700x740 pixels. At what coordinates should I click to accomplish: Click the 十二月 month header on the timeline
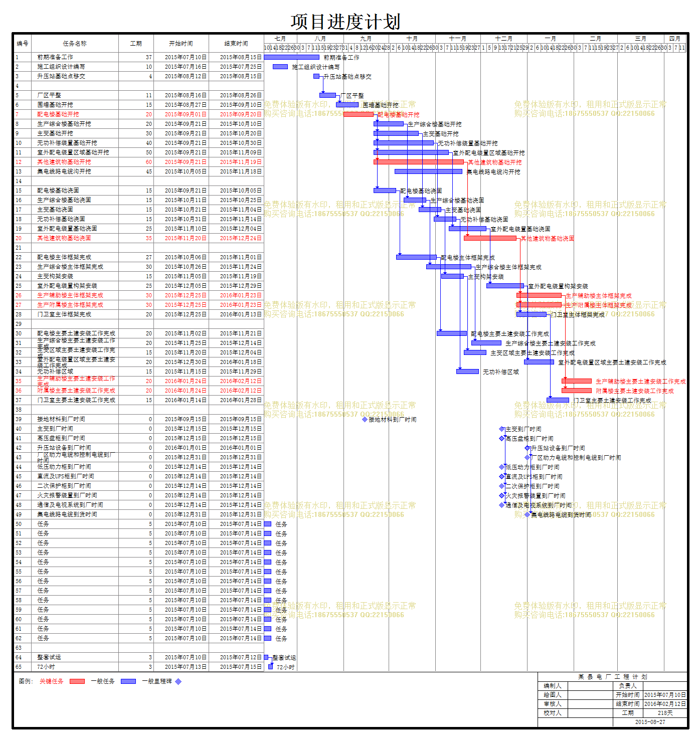(504, 39)
